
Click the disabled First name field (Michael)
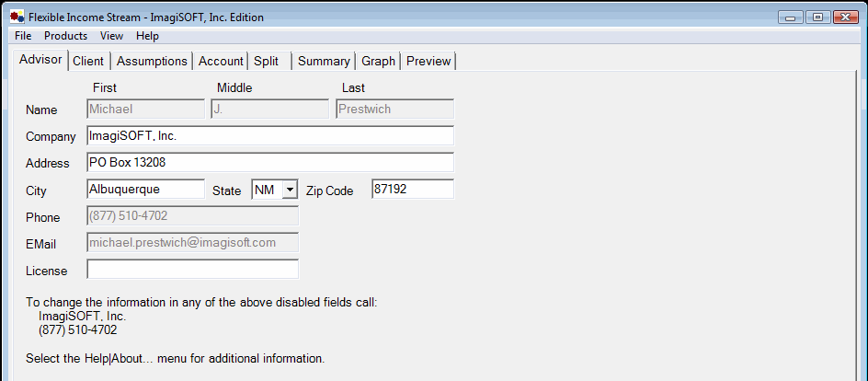[145, 110]
